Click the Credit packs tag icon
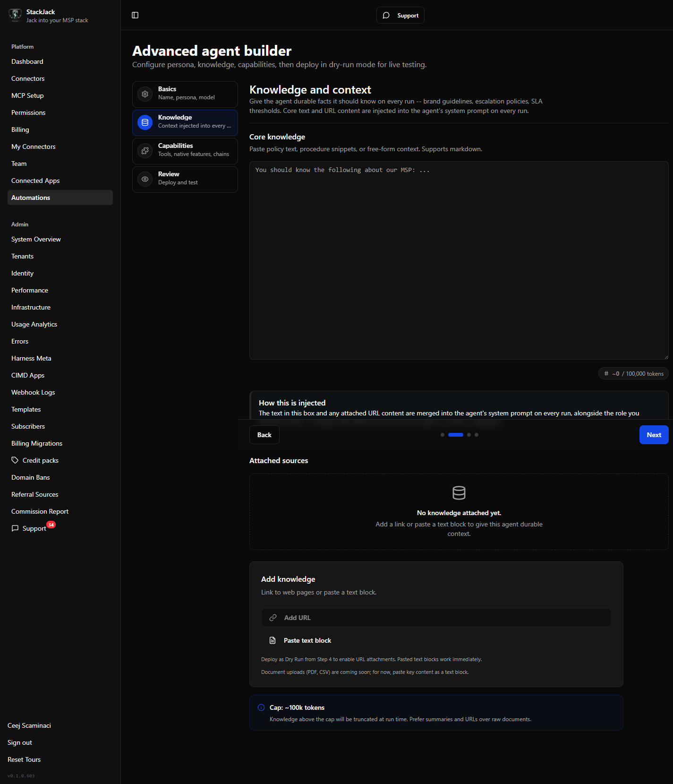Viewport: 673px width, 784px height. click(15, 460)
